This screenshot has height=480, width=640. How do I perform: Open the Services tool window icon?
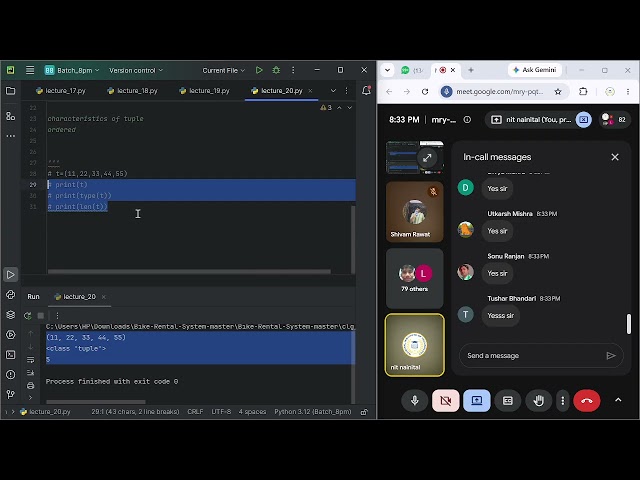(x=11, y=335)
